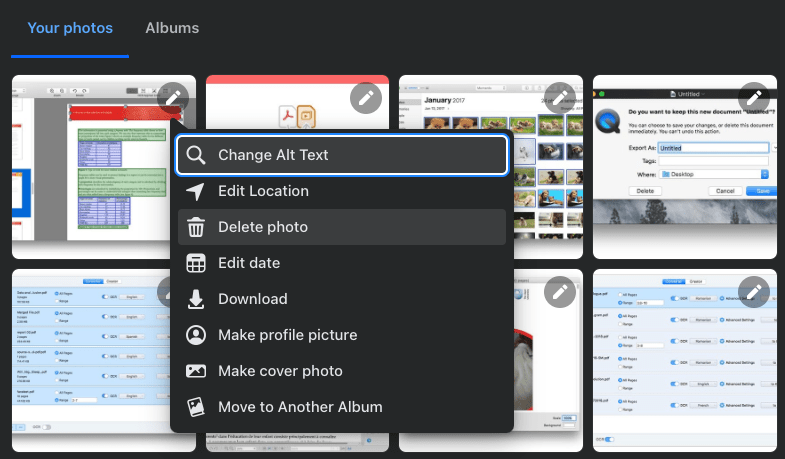
Task: Click pencil icon on the PDF icons photo
Action: (367, 98)
